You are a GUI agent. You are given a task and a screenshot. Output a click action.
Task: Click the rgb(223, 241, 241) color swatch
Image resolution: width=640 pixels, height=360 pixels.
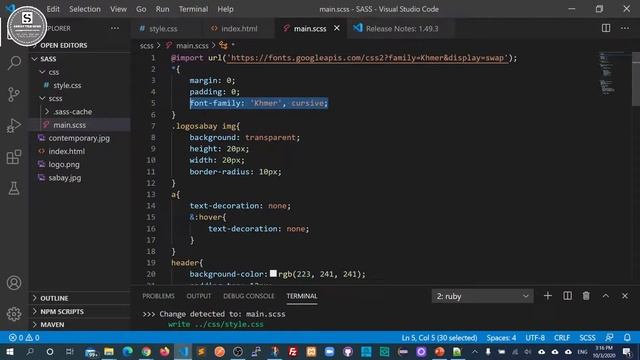[273, 273]
